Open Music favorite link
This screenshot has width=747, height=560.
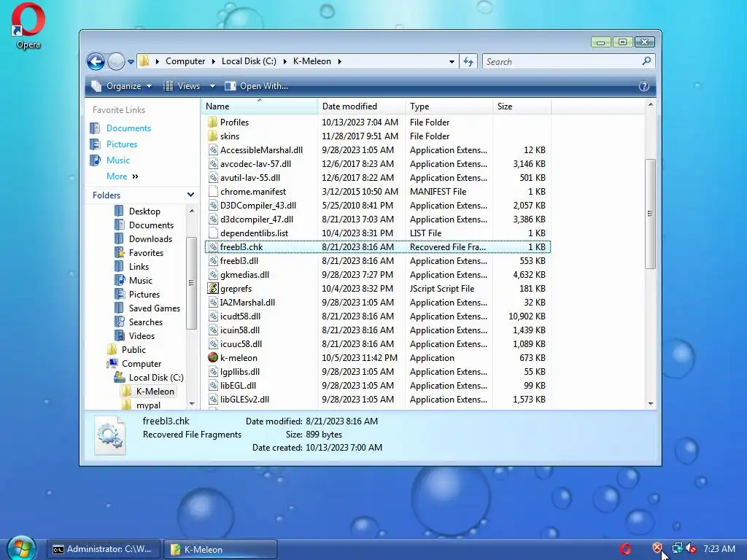click(118, 160)
